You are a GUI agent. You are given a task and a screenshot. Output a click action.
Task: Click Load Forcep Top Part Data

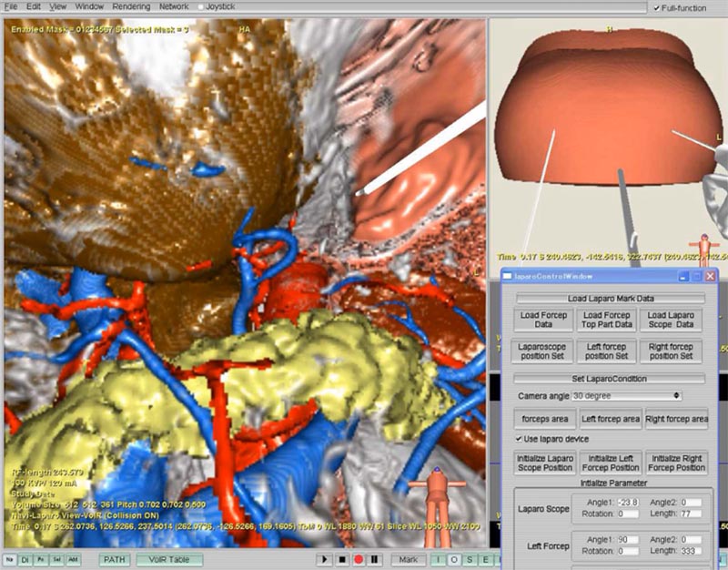pyautogui.click(x=607, y=320)
